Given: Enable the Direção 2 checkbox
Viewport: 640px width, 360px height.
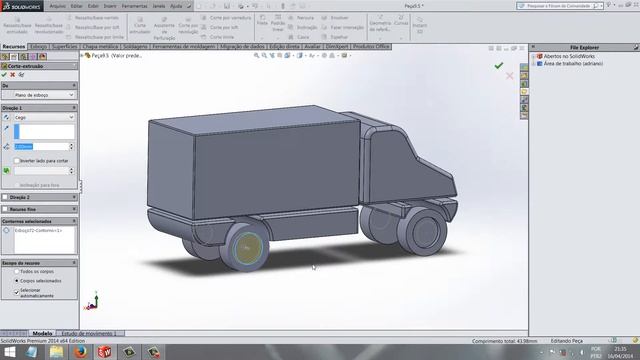Looking at the screenshot, I should [5, 197].
